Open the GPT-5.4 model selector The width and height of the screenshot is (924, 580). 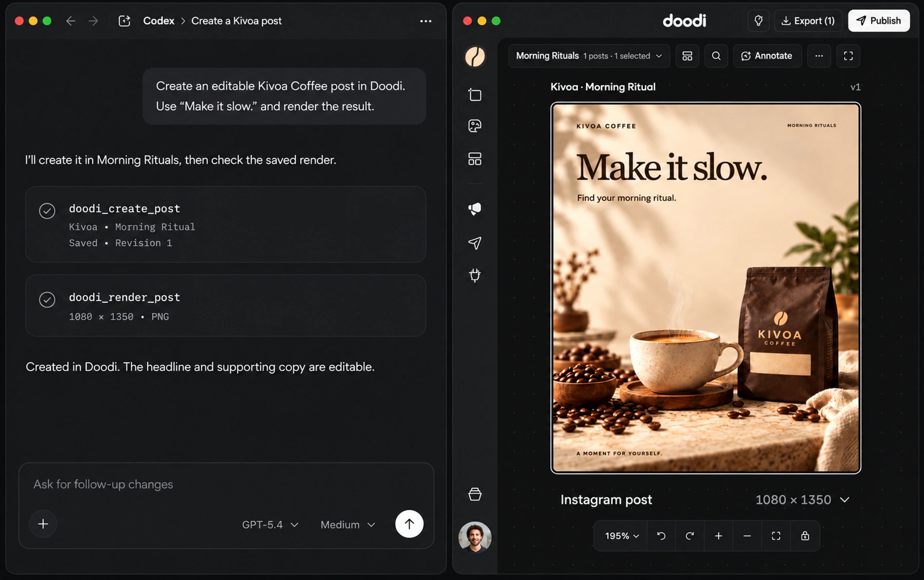[270, 525]
